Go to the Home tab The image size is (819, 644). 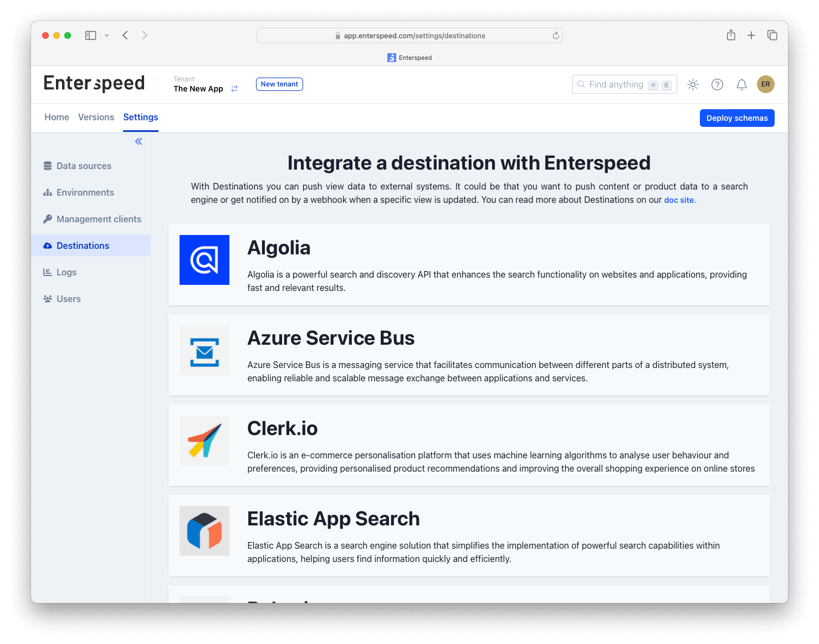57,117
